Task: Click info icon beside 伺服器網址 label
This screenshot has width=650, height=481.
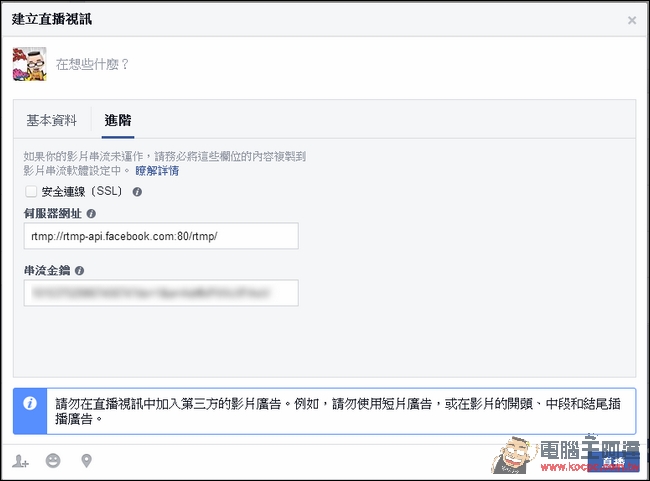Action: coord(91,214)
